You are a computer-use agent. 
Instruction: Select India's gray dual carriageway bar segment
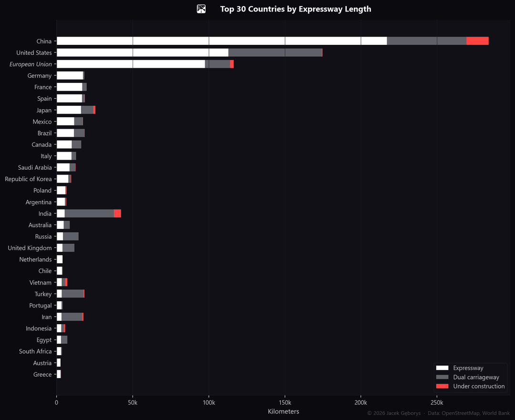click(x=89, y=214)
